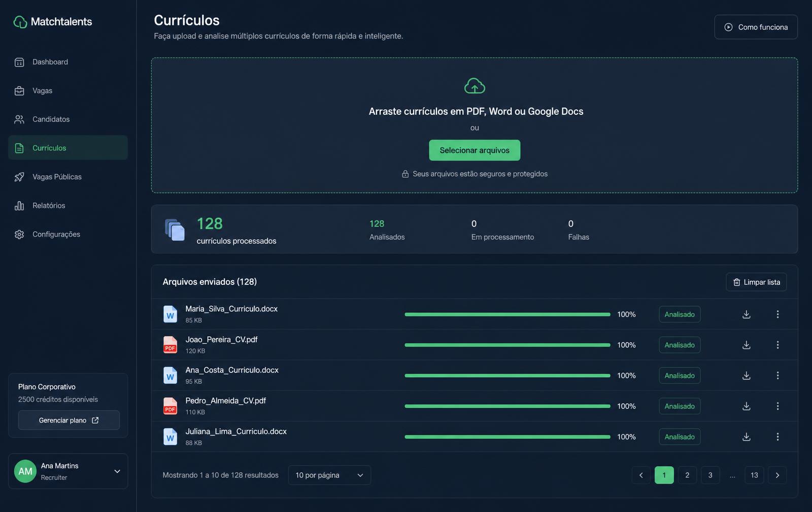Click the progress bar of Pedro_Almeida_CV.pdf
Image resolution: width=812 pixels, height=512 pixels.
(507, 406)
